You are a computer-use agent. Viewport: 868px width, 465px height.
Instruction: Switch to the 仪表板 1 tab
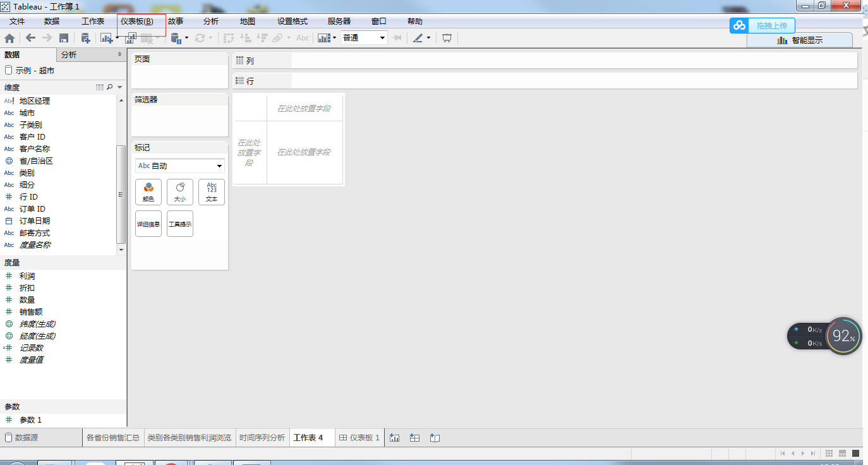(x=359, y=437)
